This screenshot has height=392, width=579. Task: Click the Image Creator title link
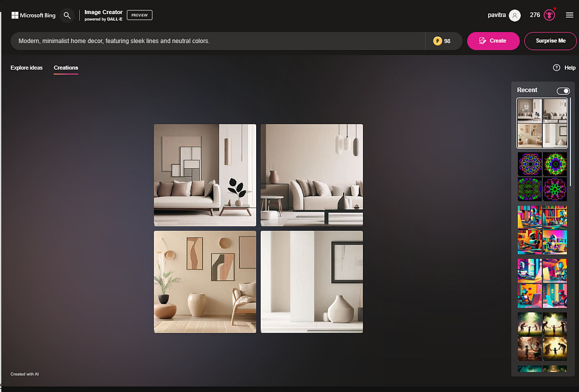pyautogui.click(x=103, y=12)
